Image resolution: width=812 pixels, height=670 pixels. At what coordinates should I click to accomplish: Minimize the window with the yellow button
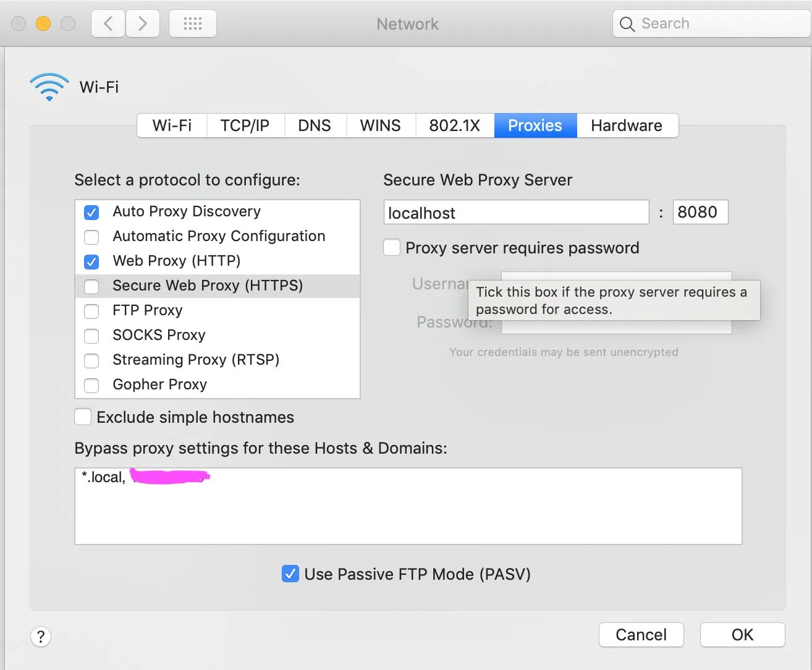[x=43, y=23]
